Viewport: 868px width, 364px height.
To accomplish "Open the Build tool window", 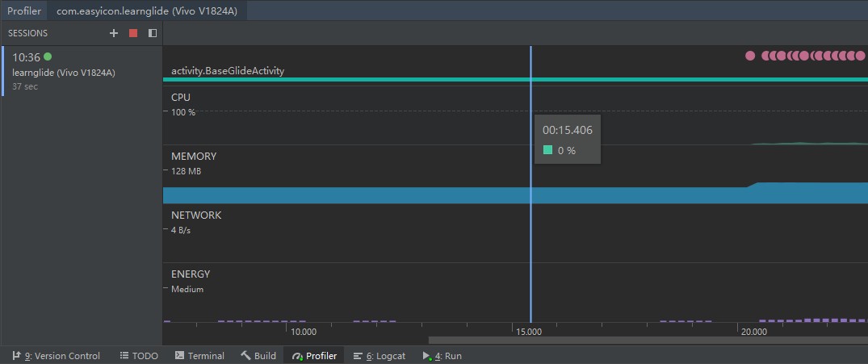I will (x=258, y=356).
